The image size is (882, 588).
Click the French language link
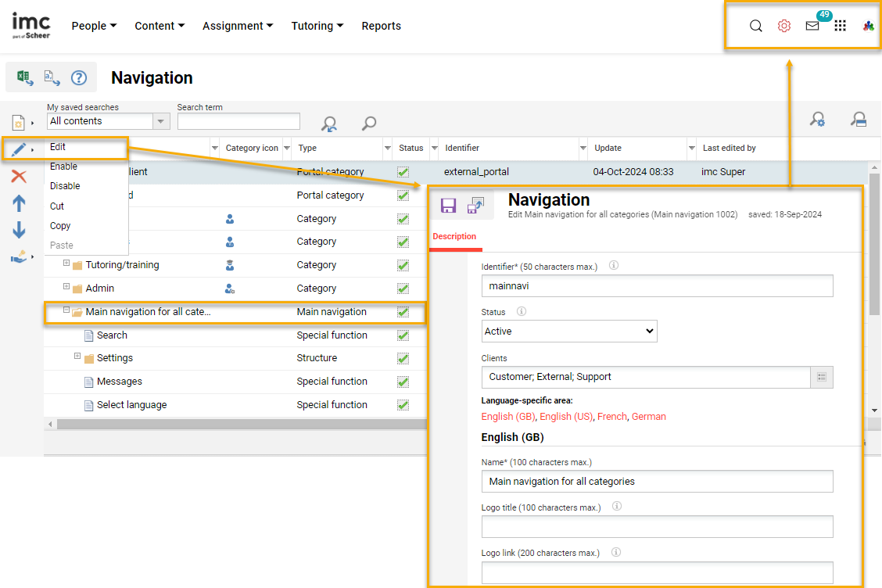[x=611, y=417]
